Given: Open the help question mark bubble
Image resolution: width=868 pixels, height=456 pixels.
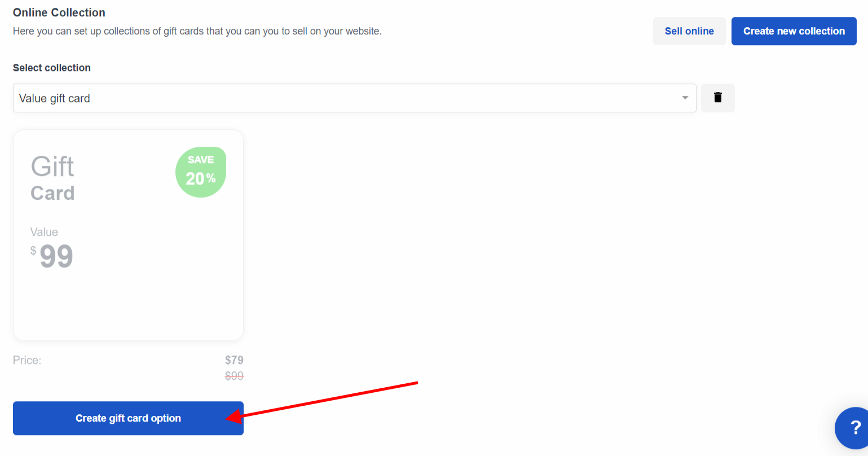Looking at the screenshot, I should click(x=852, y=427).
